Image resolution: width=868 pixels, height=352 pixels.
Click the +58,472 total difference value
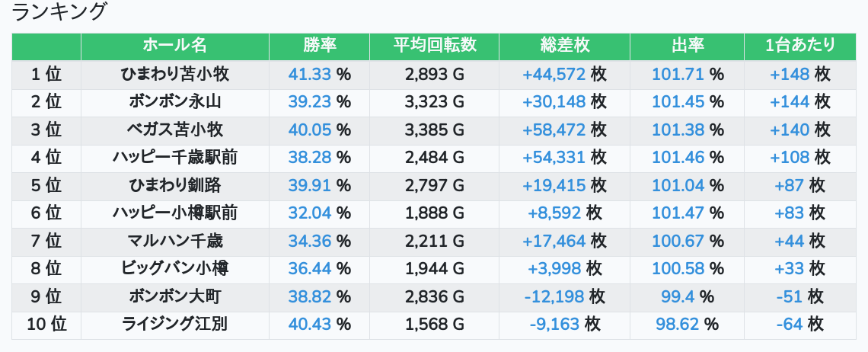(554, 130)
